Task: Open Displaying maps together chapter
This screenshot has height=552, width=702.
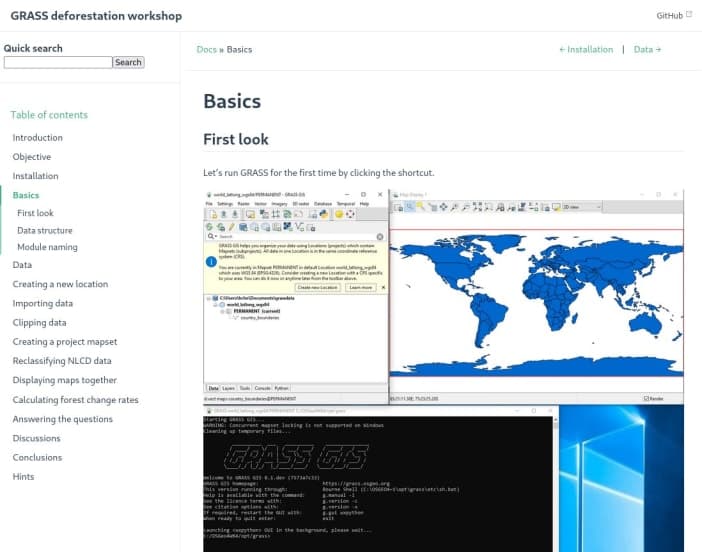Action: pyautogui.click(x=65, y=380)
